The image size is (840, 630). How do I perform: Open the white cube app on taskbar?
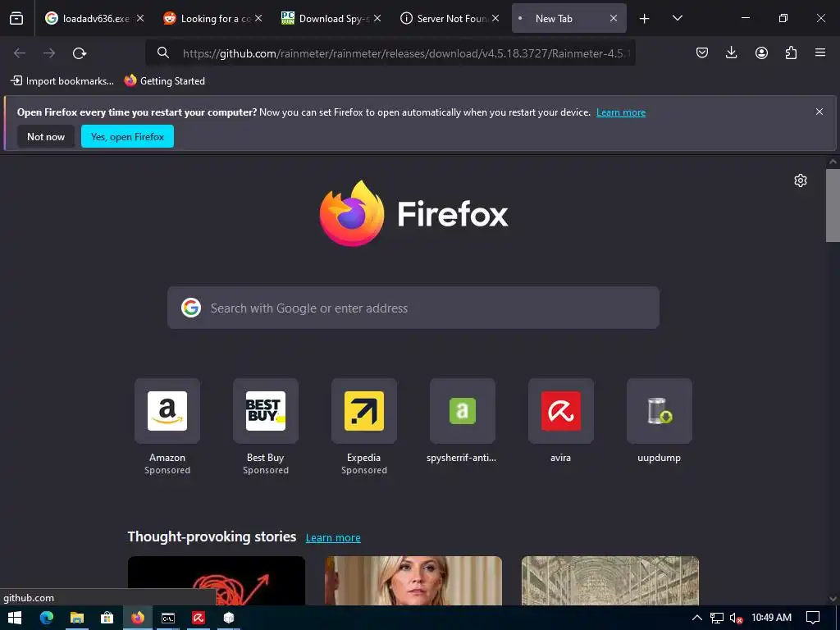229,618
